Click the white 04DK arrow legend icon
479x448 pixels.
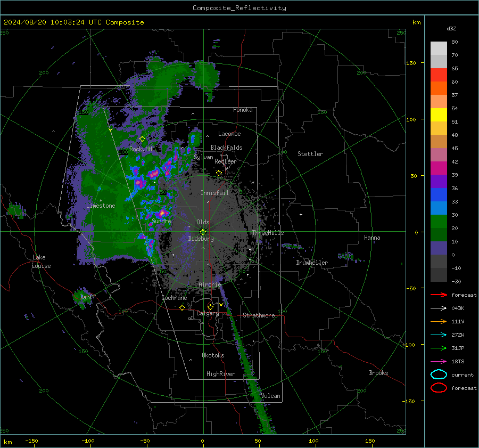(439, 308)
